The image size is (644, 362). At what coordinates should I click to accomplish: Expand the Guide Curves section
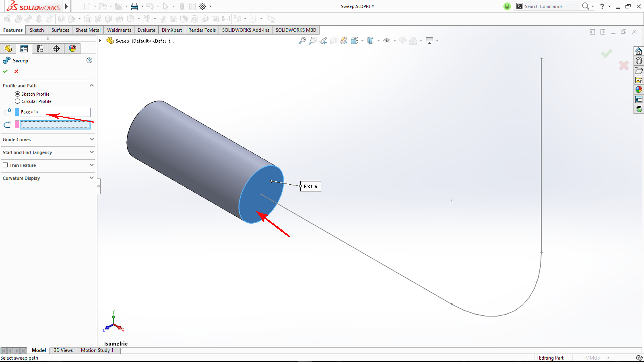click(92, 139)
